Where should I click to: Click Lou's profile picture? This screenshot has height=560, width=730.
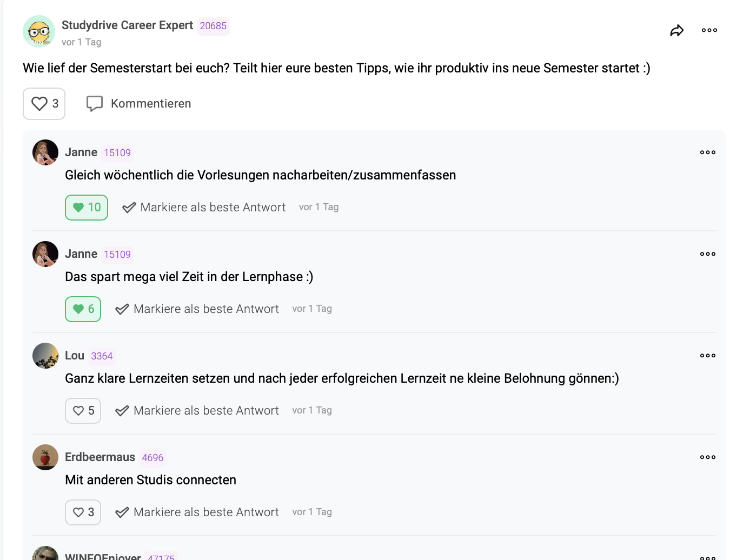(45, 356)
